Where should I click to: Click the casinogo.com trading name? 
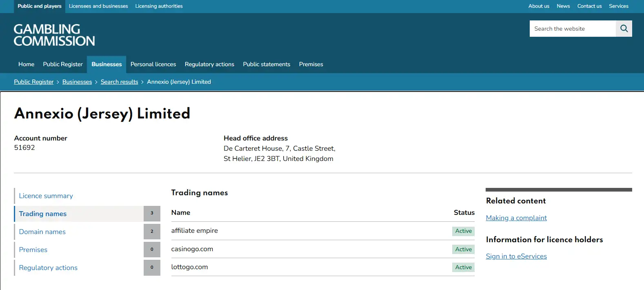pyautogui.click(x=192, y=249)
